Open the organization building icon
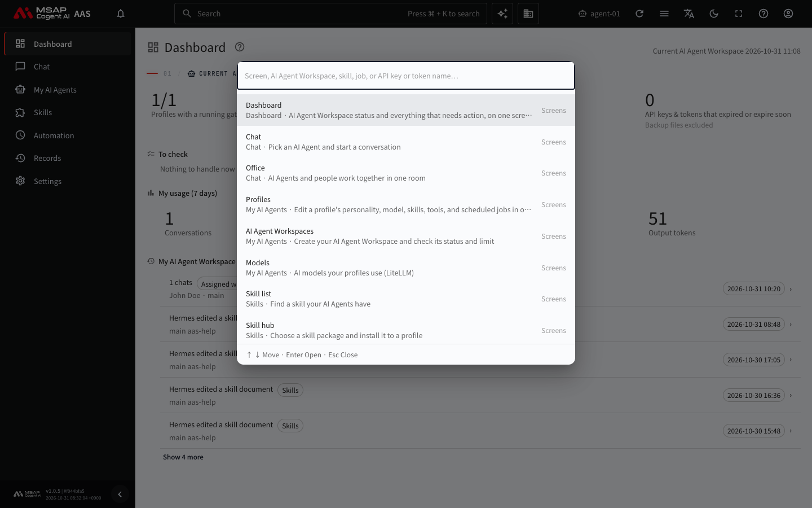The width and height of the screenshot is (812, 508). [528, 14]
